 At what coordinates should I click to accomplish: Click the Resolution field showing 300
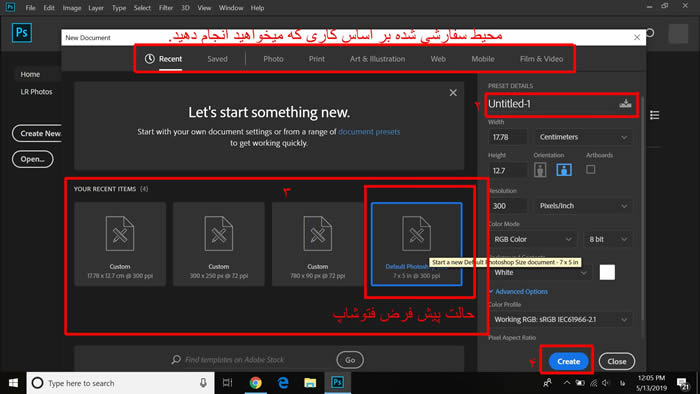tap(508, 206)
